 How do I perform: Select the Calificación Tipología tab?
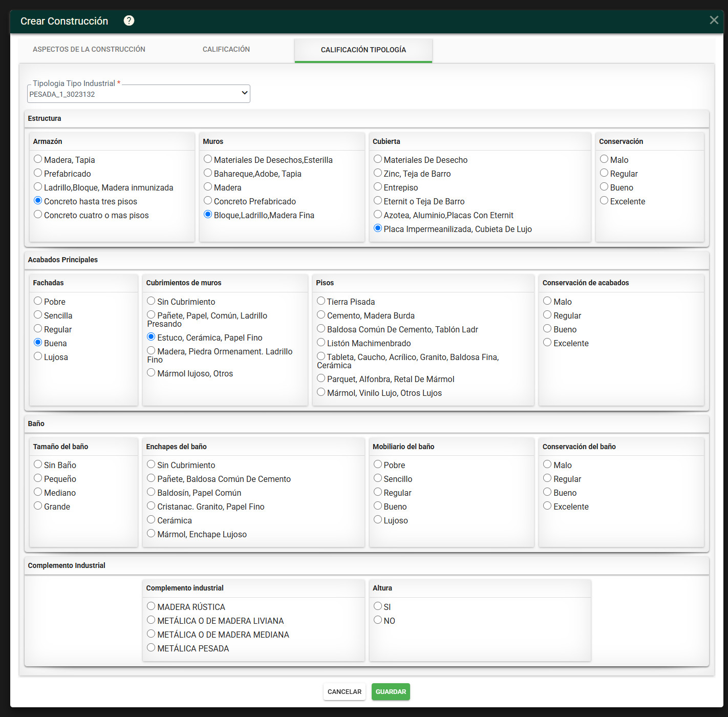click(363, 50)
